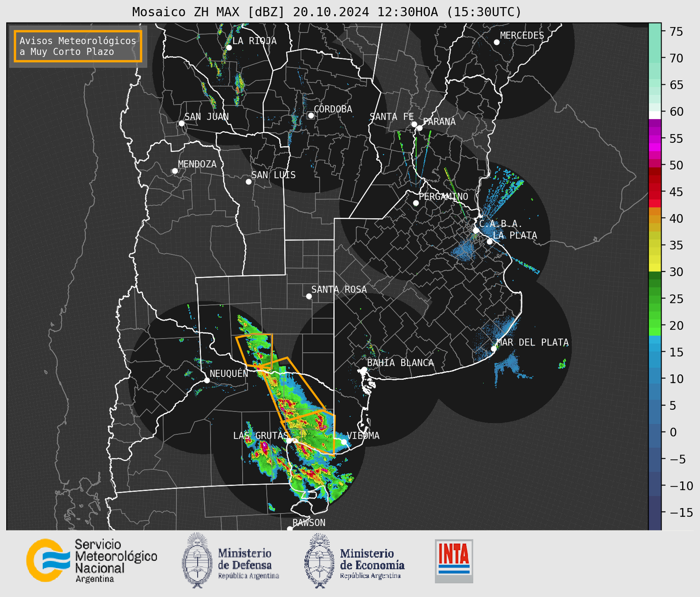Click the Ministerio de Defensa coat of arms

pos(197,560)
